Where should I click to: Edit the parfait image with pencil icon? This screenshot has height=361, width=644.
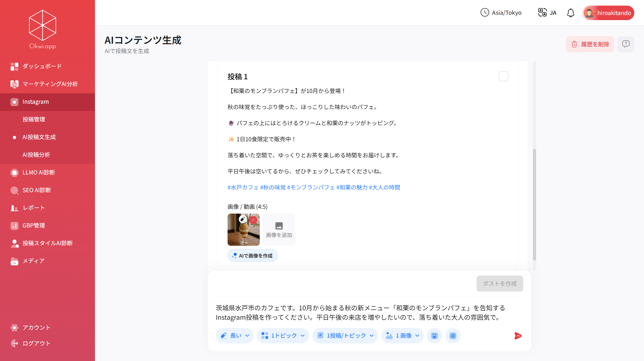(x=243, y=219)
